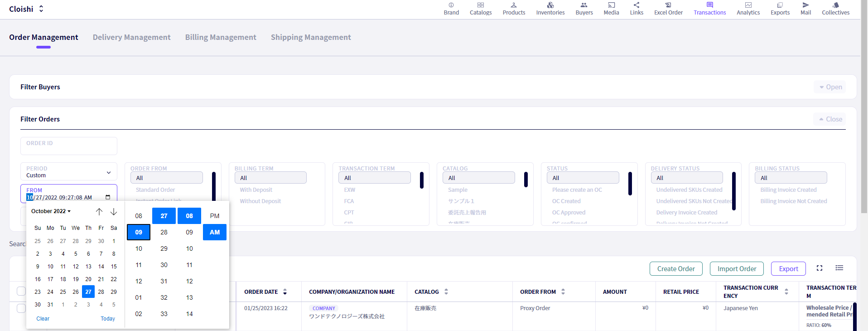The image size is (868, 331).
Task: Open the Brand section icon
Action: pyautogui.click(x=451, y=5)
